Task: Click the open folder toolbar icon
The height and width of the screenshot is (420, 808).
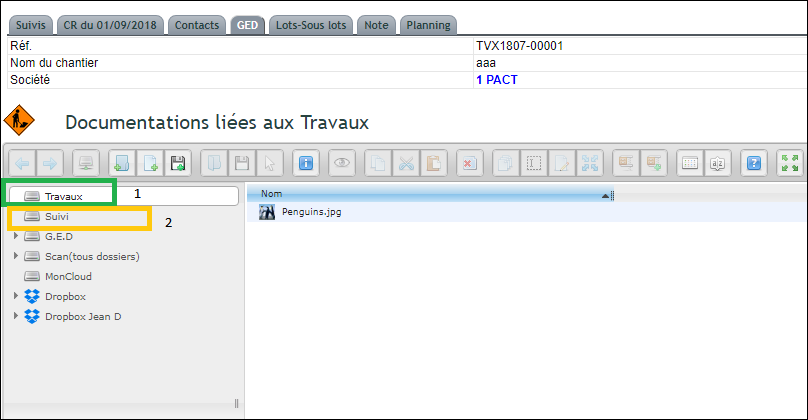Action: (x=214, y=164)
